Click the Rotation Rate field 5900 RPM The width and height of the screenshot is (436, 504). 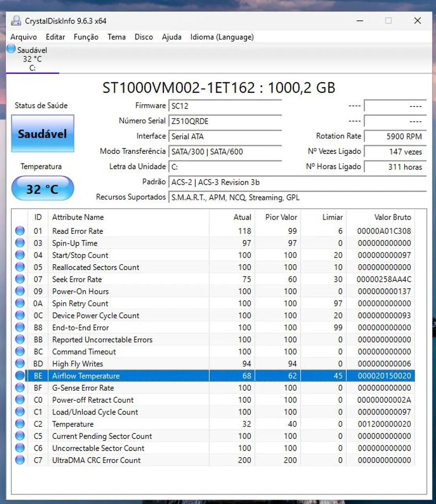click(x=395, y=137)
